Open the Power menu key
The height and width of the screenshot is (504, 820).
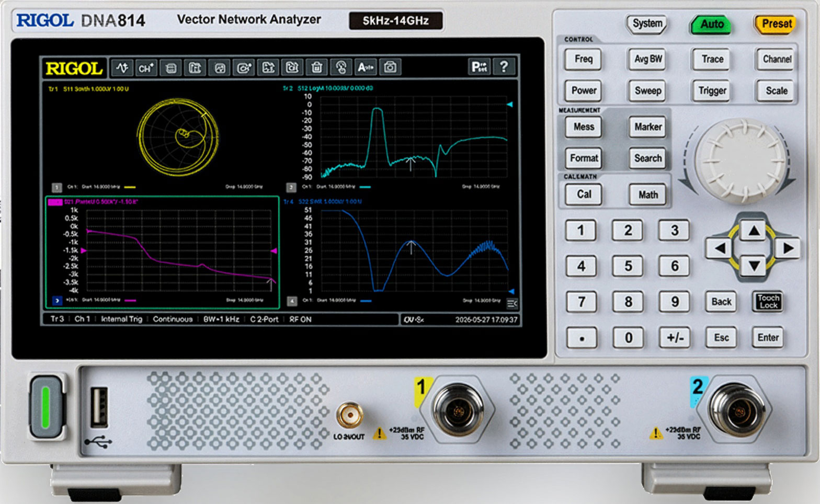tap(584, 90)
